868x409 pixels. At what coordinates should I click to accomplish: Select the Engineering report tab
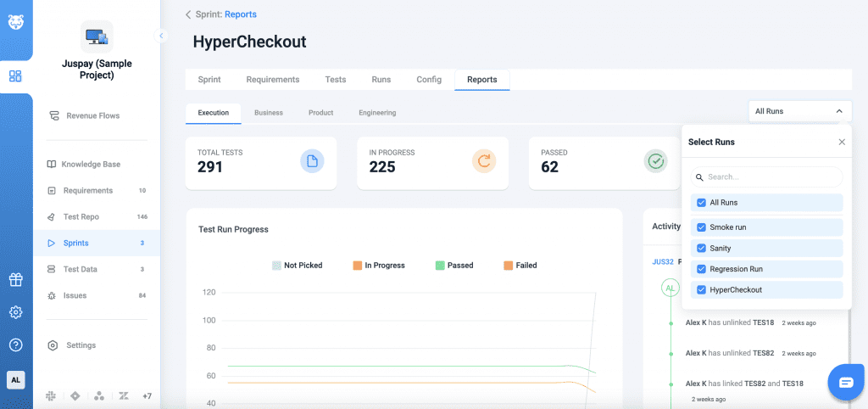(376, 113)
